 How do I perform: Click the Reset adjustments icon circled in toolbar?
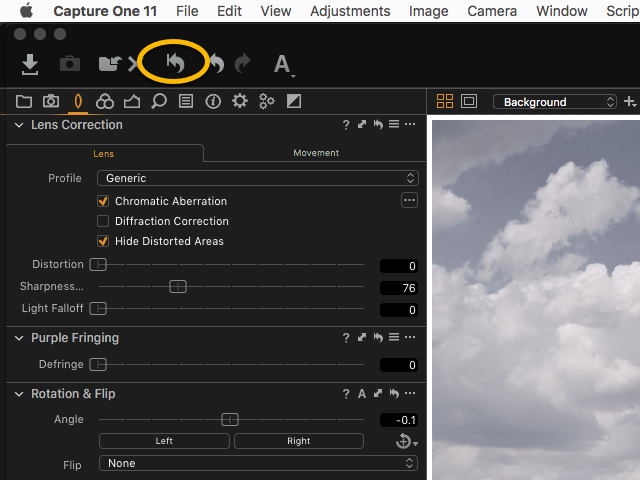tap(175, 63)
